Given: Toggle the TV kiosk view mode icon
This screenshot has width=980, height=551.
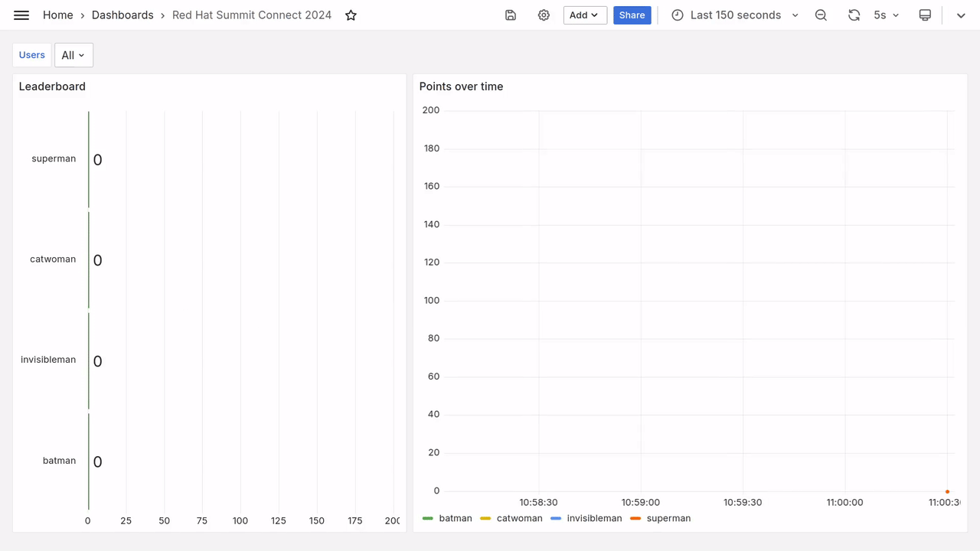Looking at the screenshot, I should pos(925,15).
